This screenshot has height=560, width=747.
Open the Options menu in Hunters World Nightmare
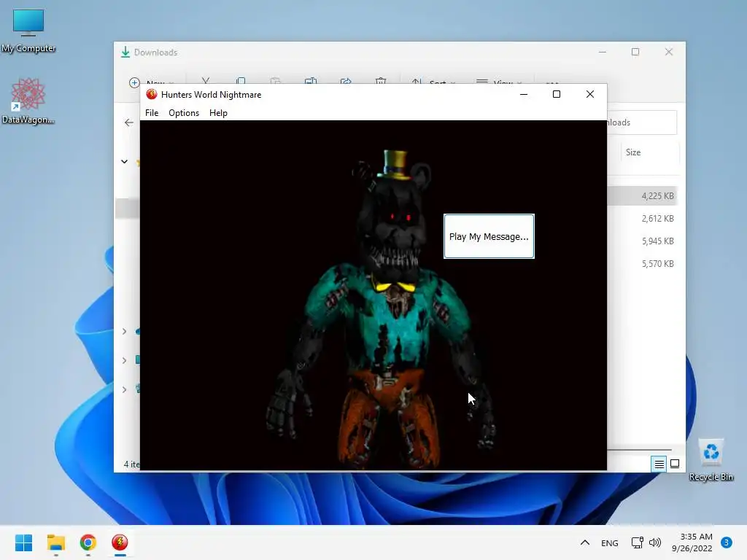coord(183,113)
